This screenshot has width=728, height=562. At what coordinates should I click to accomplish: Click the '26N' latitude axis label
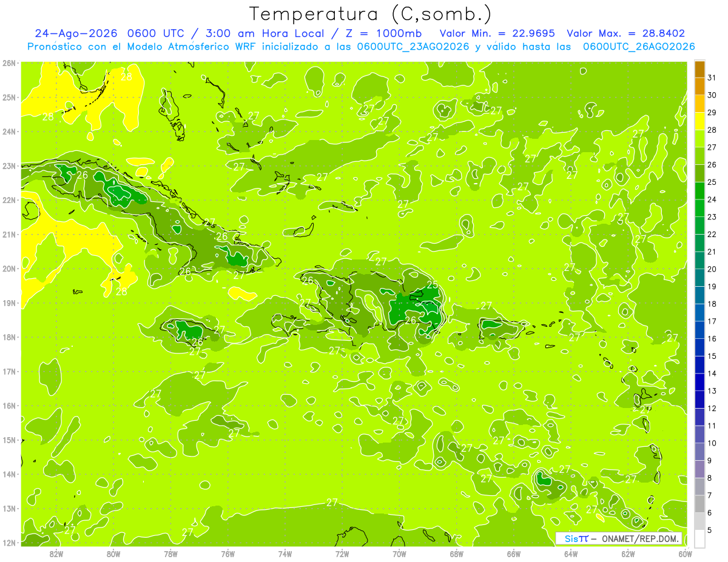coord(8,63)
